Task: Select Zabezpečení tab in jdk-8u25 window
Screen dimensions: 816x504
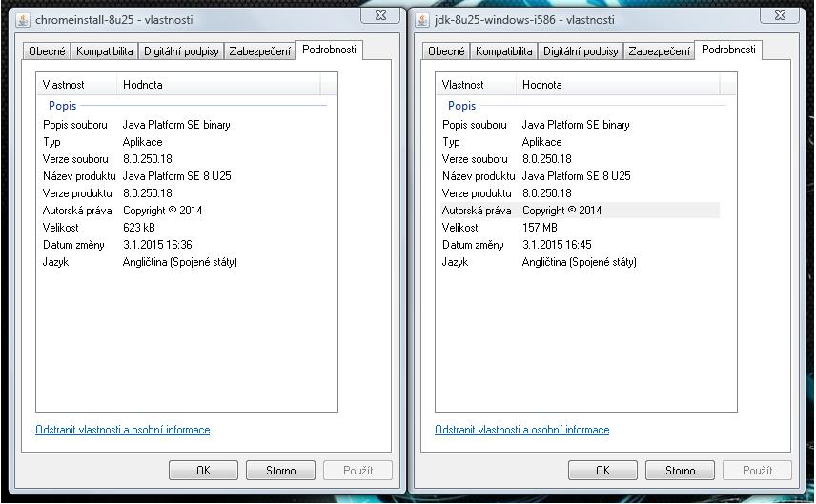Action: (x=660, y=51)
